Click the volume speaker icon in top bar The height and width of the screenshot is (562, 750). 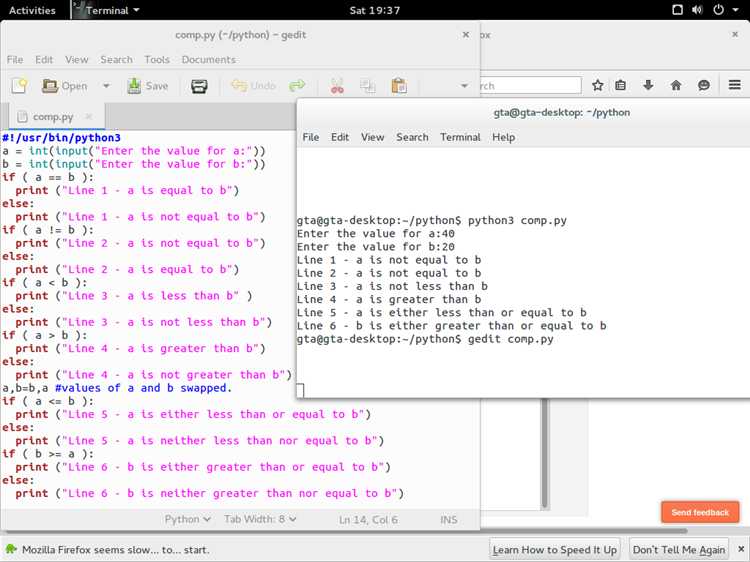tap(697, 10)
